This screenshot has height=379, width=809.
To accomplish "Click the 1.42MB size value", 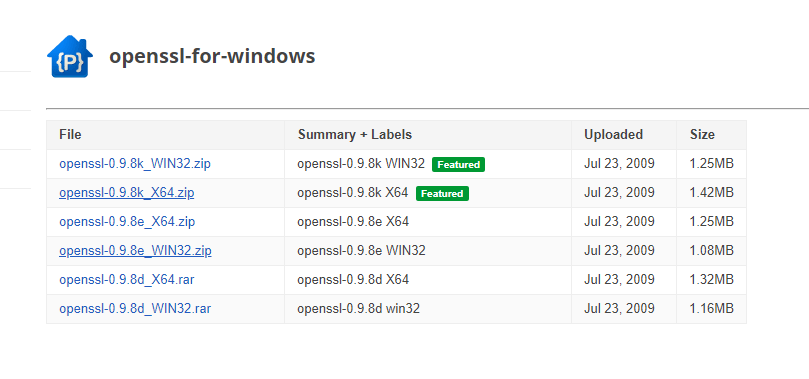I will tap(711, 193).
